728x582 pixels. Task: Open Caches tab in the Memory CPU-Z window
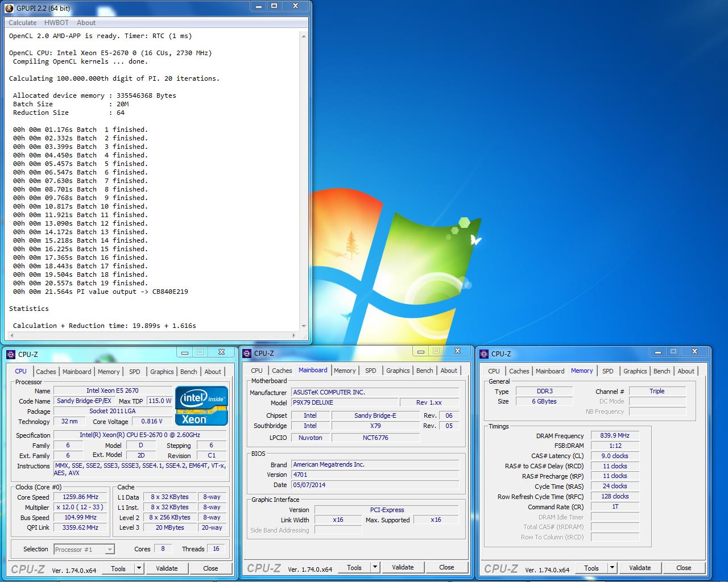tap(519, 371)
